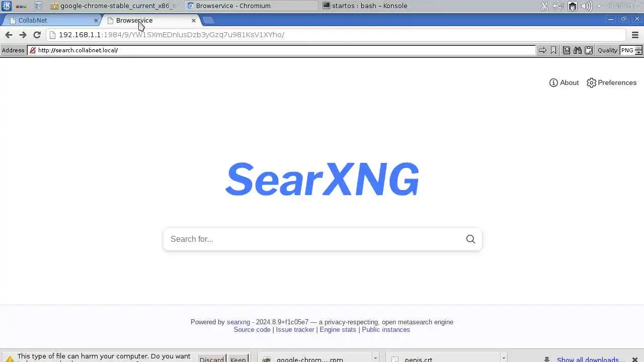The width and height of the screenshot is (644, 362).
Task: Open the Public instances link
Action: (x=386, y=329)
